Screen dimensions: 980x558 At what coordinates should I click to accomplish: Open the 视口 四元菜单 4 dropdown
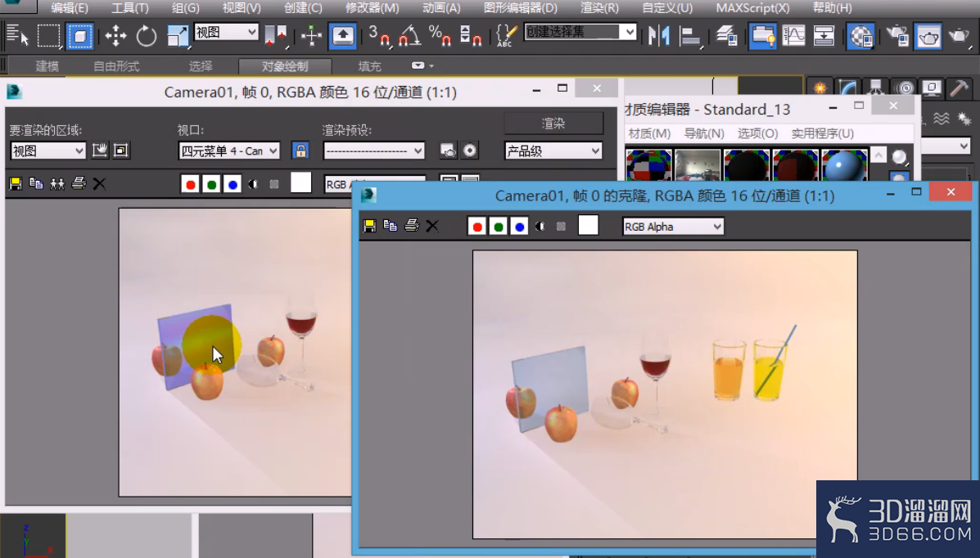click(x=228, y=151)
